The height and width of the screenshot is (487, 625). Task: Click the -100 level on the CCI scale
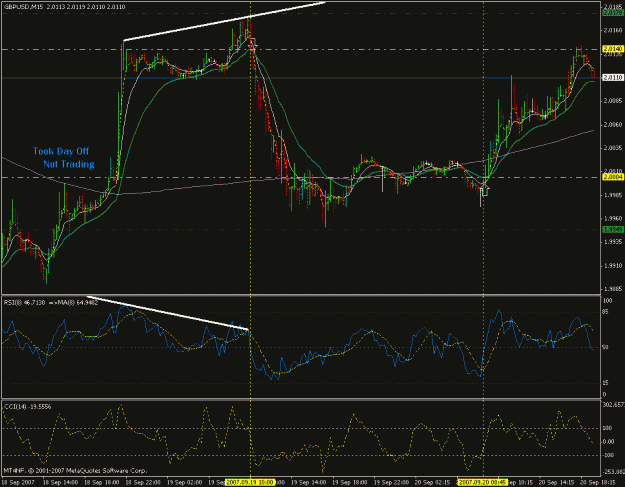pyautogui.click(x=607, y=455)
